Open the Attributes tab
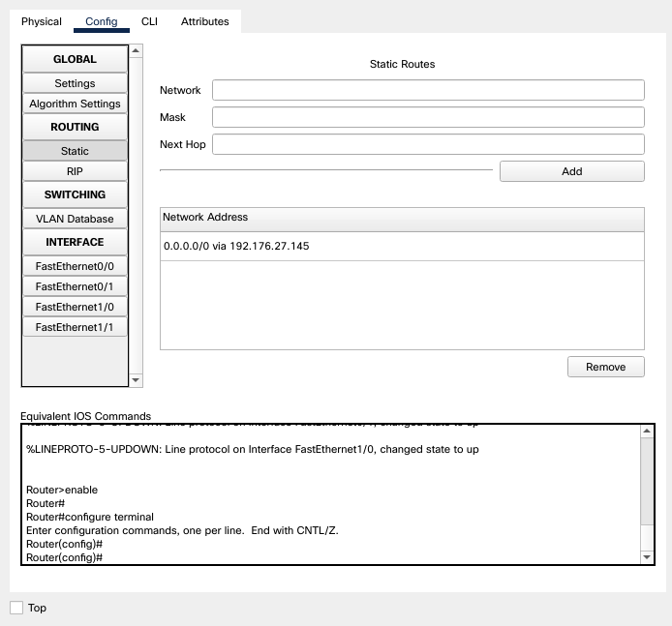Image resolution: width=672 pixels, height=626 pixels. tap(205, 21)
